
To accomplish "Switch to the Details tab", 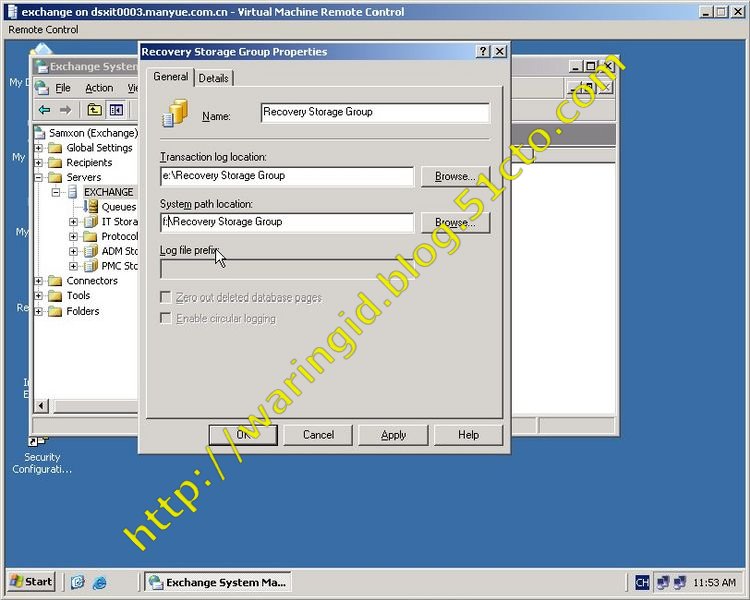I will coord(213,78).
